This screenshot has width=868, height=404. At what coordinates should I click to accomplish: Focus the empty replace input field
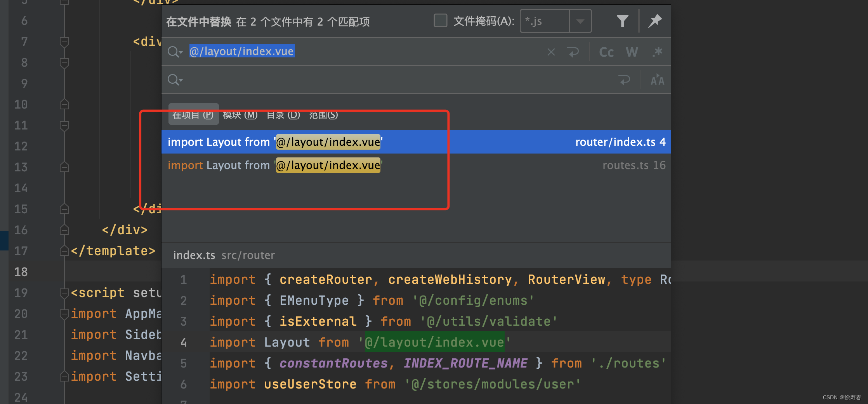point(400,80)
